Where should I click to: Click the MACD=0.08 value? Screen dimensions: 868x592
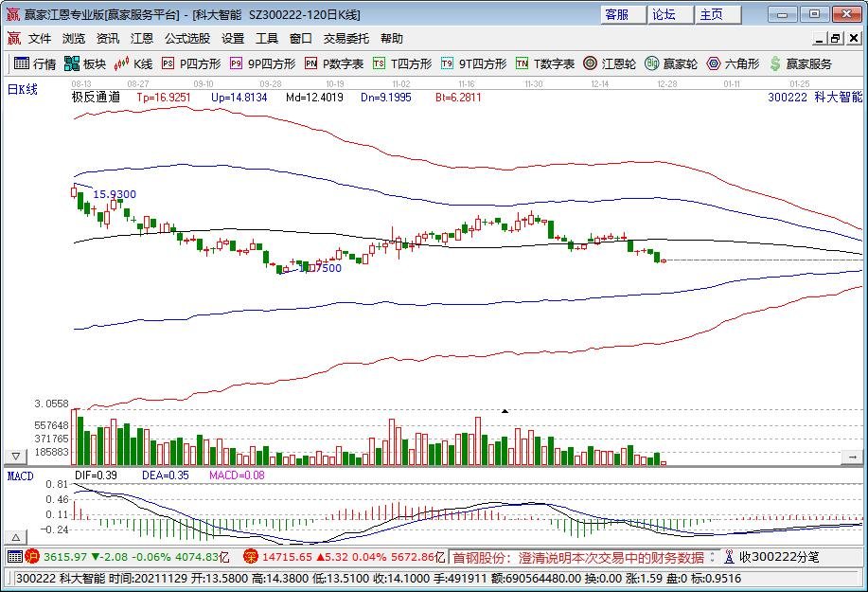[237, 475]
